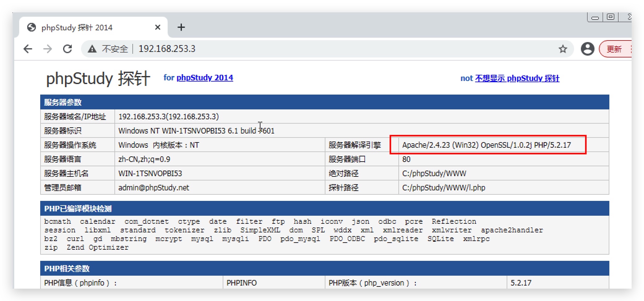This screenshot has width=644, height=301.
Task: Click the SimpleXML module name
Action: click(x=260, y=230)
